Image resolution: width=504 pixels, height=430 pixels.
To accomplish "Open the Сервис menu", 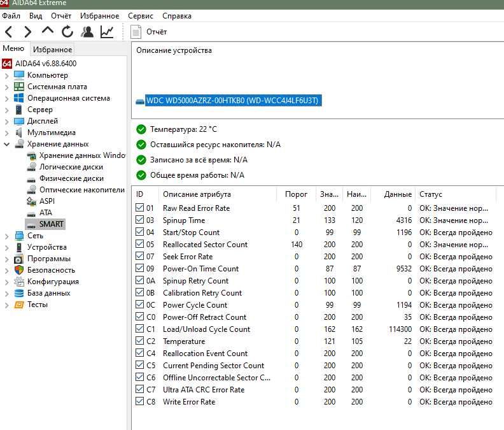I will click(x=141, y=16).
